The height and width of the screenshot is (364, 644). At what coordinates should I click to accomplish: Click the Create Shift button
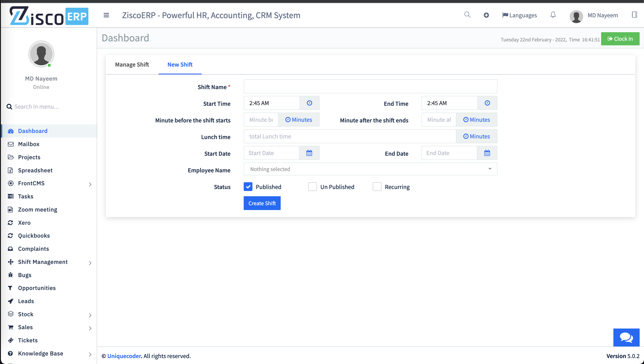point(262,203)
